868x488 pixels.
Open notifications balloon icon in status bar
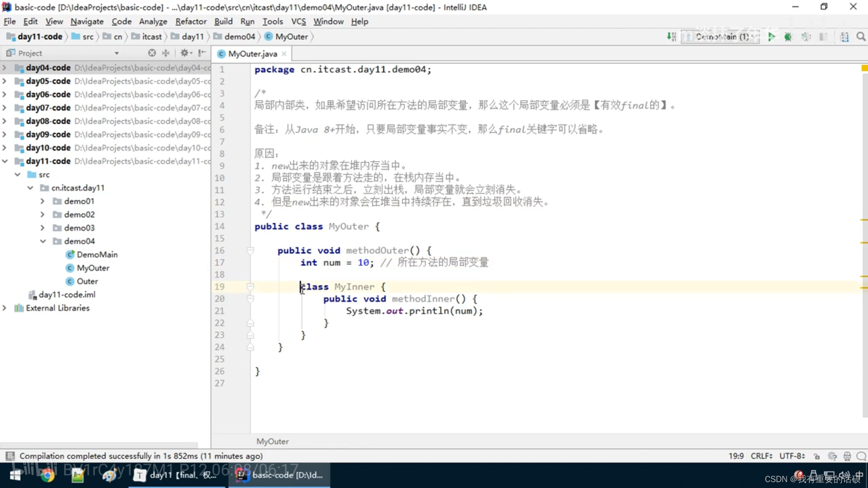pyautogui.click(x=862, y=456)
